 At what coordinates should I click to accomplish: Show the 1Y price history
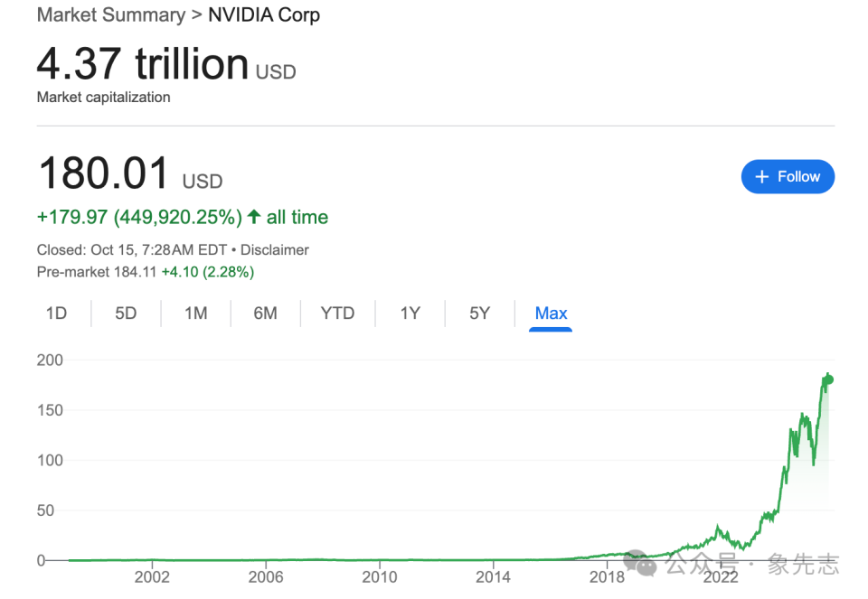410,314
